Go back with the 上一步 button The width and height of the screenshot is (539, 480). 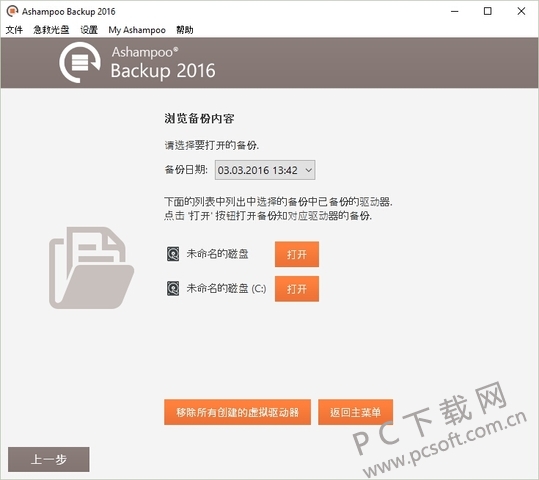(x=49, y=459)
